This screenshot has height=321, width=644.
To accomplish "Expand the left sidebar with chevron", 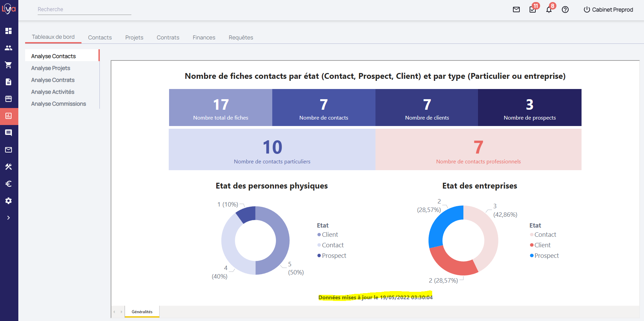I will click(x=8, y=218).
